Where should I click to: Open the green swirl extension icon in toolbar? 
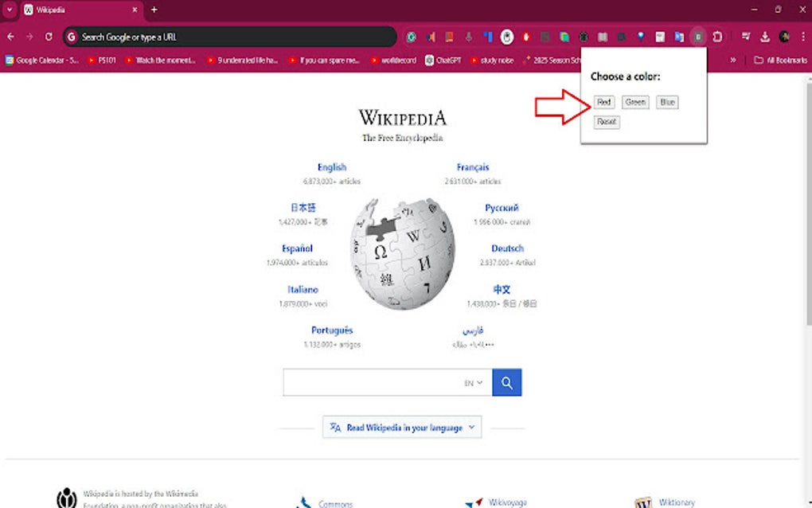coord(412,37)
